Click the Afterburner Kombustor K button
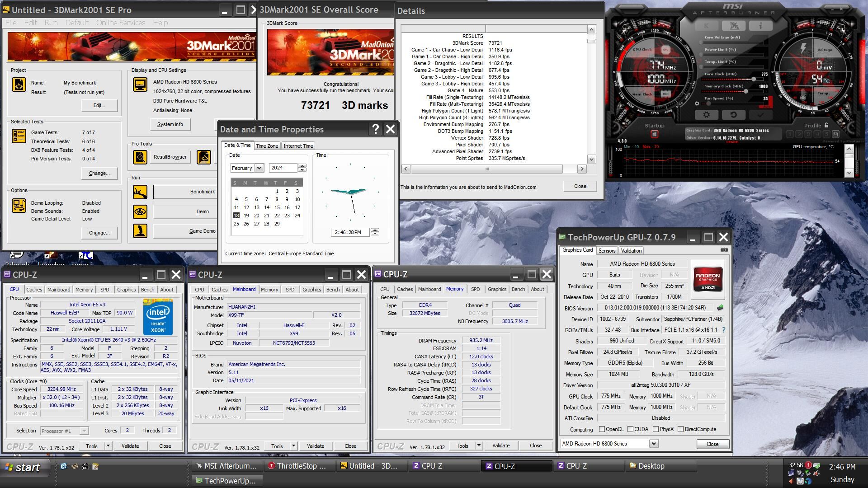The height and width of the screenshot is (488, 868). coord(707,26)
